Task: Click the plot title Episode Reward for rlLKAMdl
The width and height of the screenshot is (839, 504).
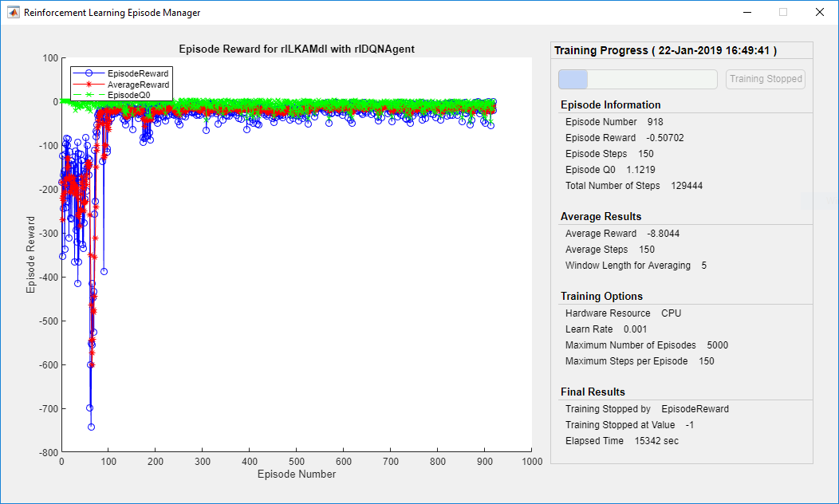Action: 297,49
